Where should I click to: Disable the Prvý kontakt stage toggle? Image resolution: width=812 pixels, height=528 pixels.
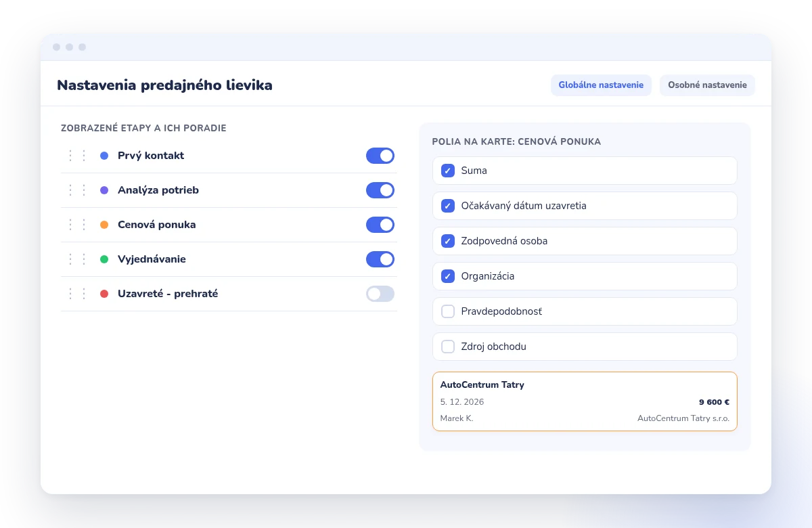380,156
